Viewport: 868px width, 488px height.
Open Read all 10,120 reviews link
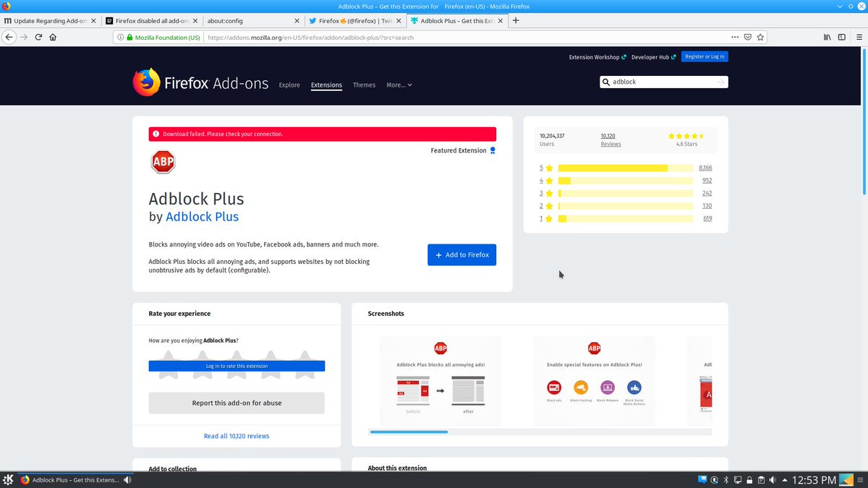coord(237,436)
